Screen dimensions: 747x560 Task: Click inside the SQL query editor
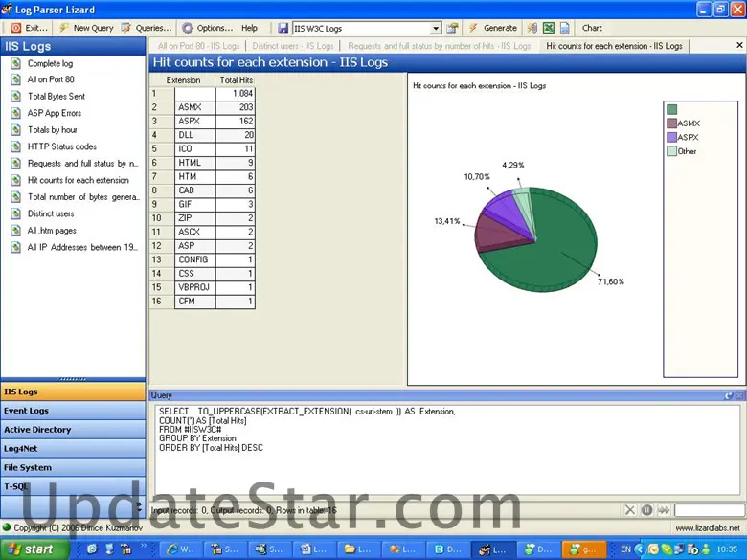point(447,450)
